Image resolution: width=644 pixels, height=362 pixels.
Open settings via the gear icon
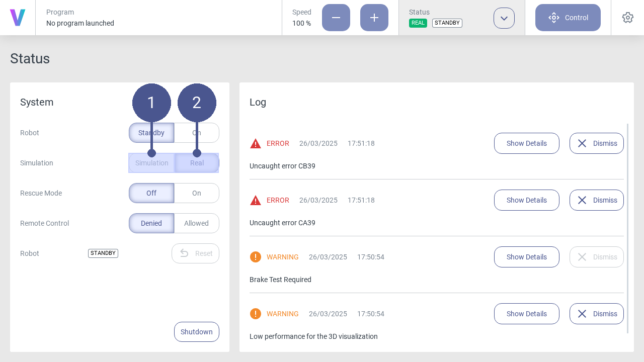[x=627, y=18]
